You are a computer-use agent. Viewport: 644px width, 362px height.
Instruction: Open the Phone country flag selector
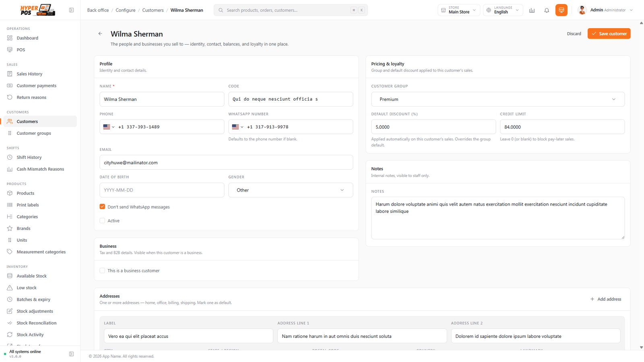[109, 127]
